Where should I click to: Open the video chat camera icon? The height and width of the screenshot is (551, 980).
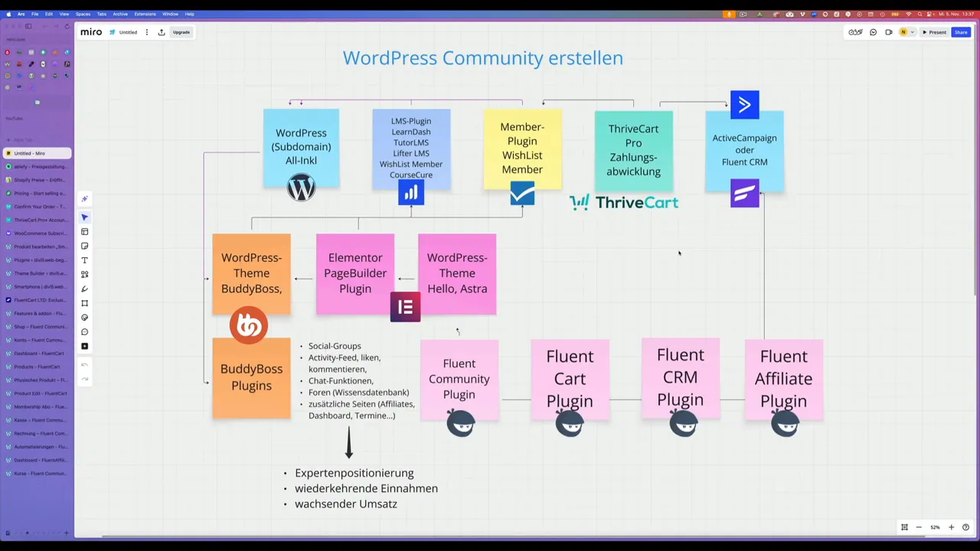click(x=889, y=32)
